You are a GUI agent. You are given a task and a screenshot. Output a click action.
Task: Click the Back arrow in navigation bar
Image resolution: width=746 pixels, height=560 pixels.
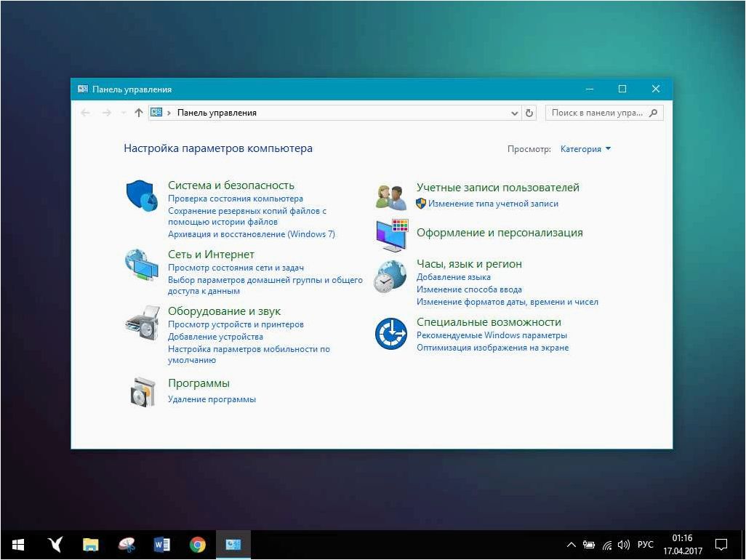pyautogui.click(x=85, y=113)
